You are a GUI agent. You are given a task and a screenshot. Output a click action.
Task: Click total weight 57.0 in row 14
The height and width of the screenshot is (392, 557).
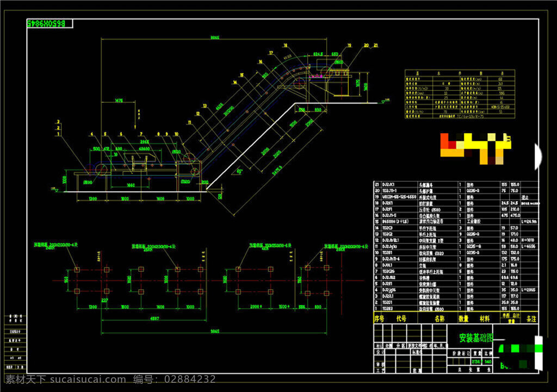click(x=515, y=228)
